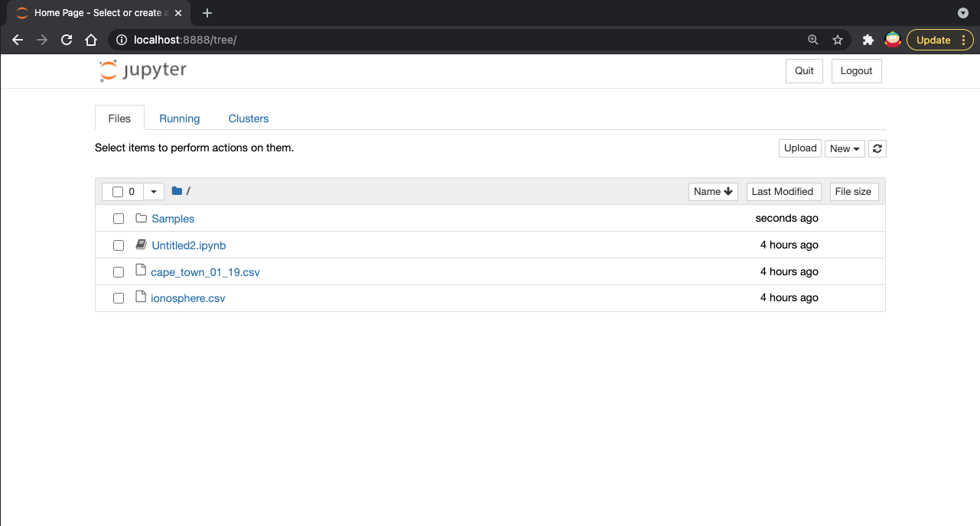Screen dimensions: 980x526
Task: Open the Untitled2.ipynb notebook link
Action: coord(189,245)
